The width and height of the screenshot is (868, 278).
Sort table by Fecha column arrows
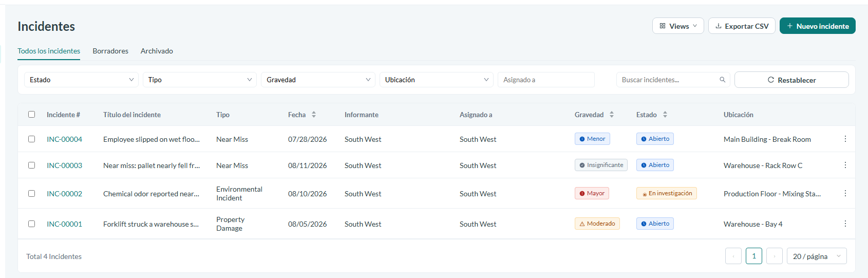tap(314, 115)
